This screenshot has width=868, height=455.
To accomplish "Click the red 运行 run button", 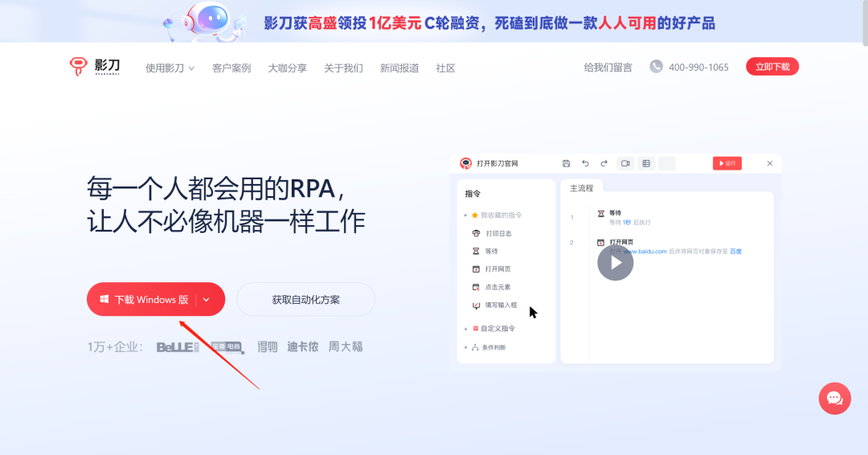I will click(727, 163).
